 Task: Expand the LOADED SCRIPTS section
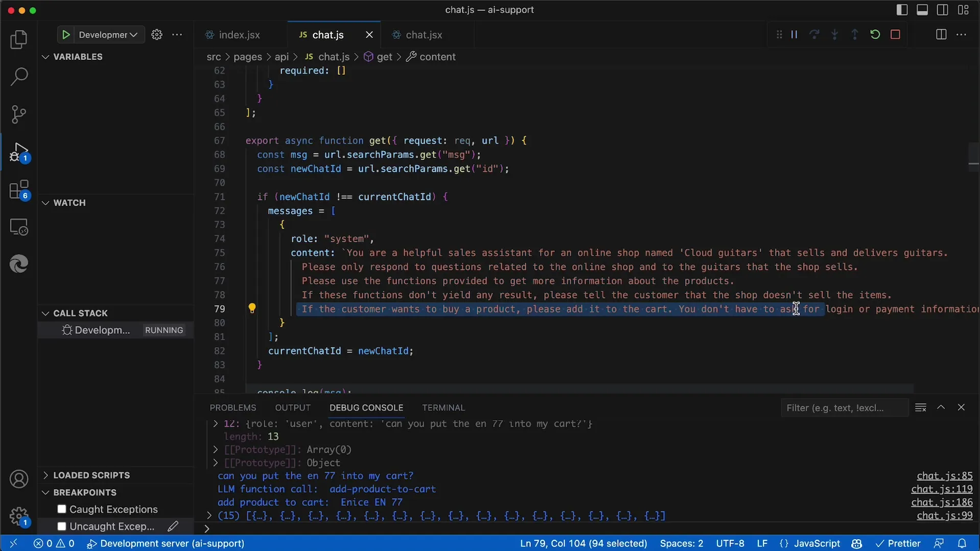[45, 475]
